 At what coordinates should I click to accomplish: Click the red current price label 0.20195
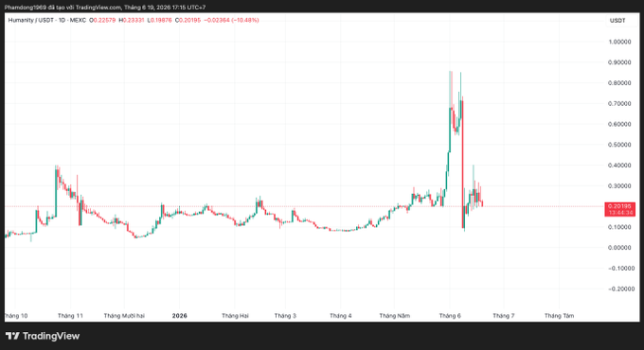619,209
